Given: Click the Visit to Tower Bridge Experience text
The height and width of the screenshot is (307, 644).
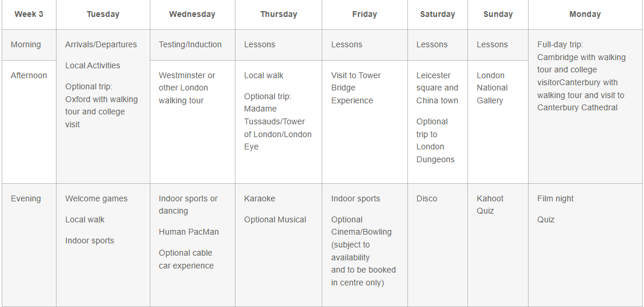Looking at the screenshot, I should (356, 88).
